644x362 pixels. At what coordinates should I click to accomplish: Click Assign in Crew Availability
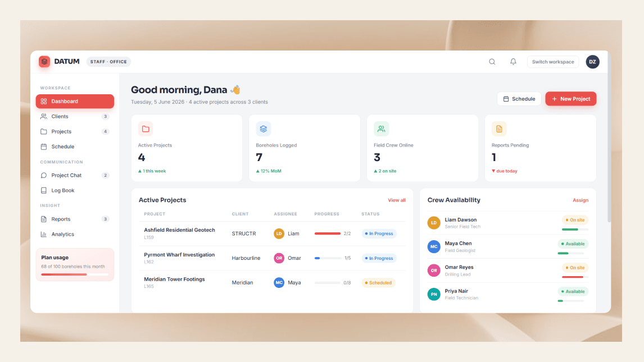580,200
